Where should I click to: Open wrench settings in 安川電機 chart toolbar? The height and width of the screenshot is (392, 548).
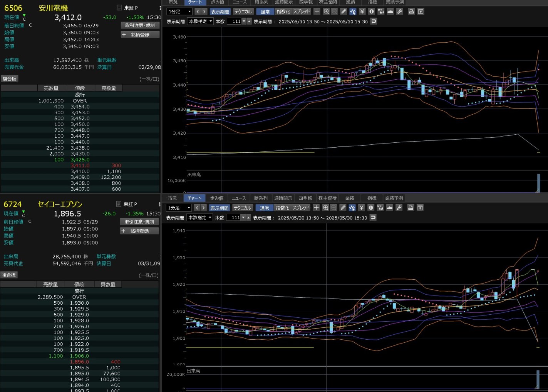pos(400,12)
